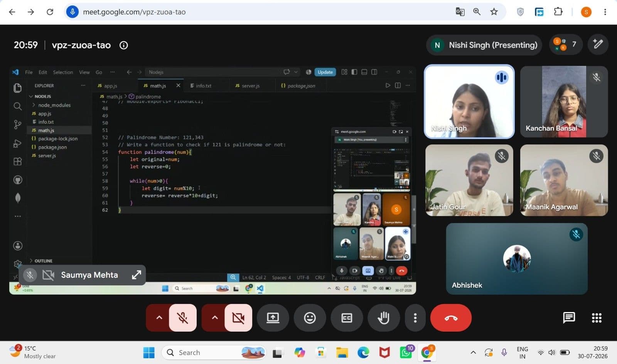Turn on the camera in Meet controls
Viewport: 617px width, 364px height.
(238, 318)
